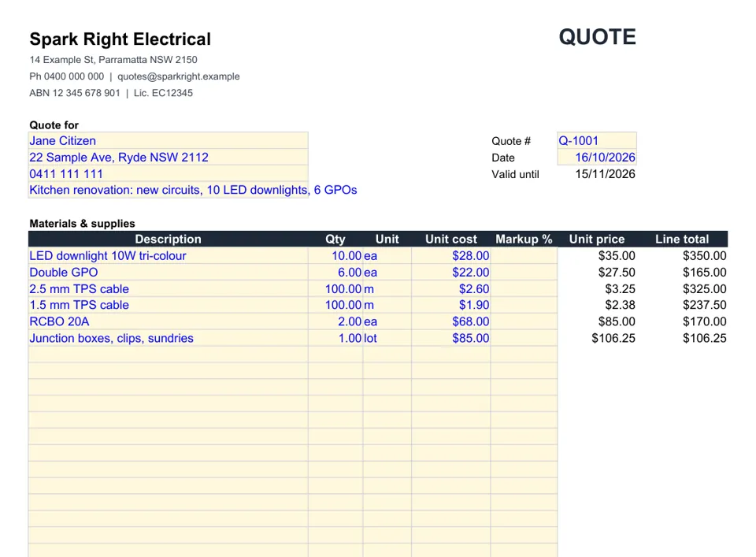Image resolution: width=756 pixels, height=557 pixels.
Task: Click the empty Markup % cell for LED downlight
Action: click(x=524, y=255)
